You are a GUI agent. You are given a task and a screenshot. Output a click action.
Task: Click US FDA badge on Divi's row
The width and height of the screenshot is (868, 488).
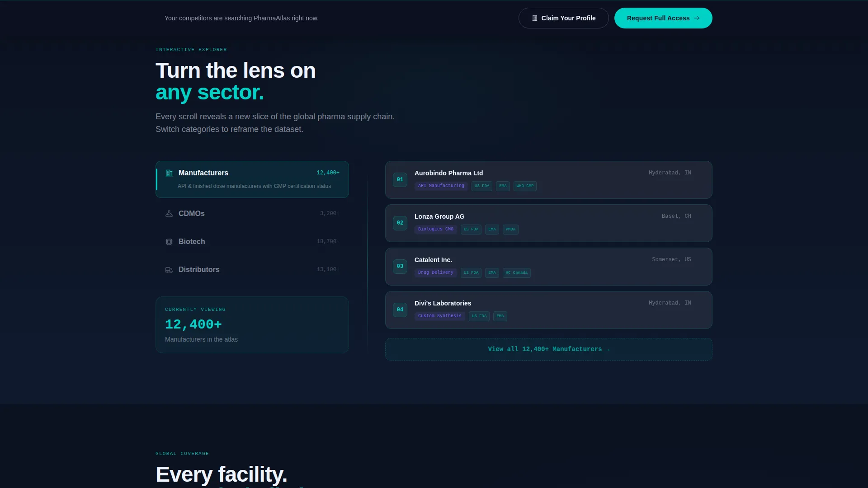[x=479, y=316]
